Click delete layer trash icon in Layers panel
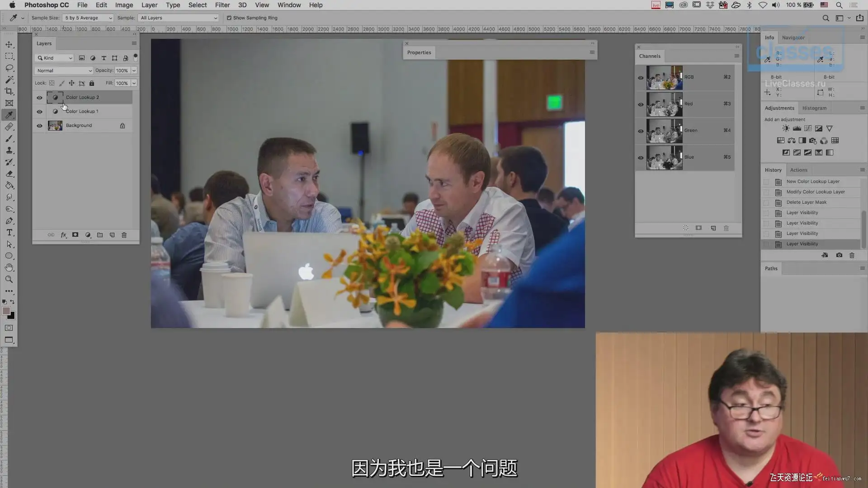This screenshot has width=868, height=488. [124, 235]
